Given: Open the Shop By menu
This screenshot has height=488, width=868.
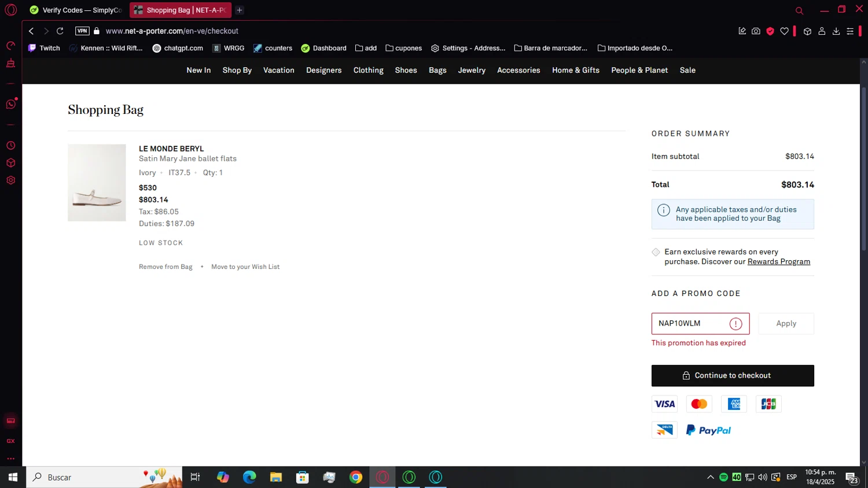Looking at the screenshot, I should [x=237, y=70].
